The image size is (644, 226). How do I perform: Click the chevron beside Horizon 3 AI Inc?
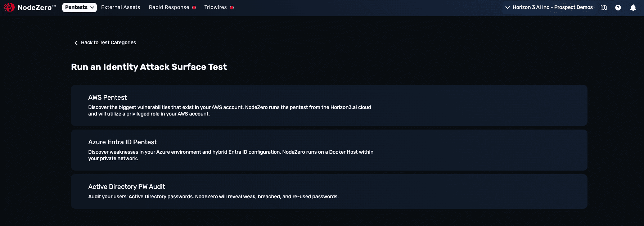(508, 8)
